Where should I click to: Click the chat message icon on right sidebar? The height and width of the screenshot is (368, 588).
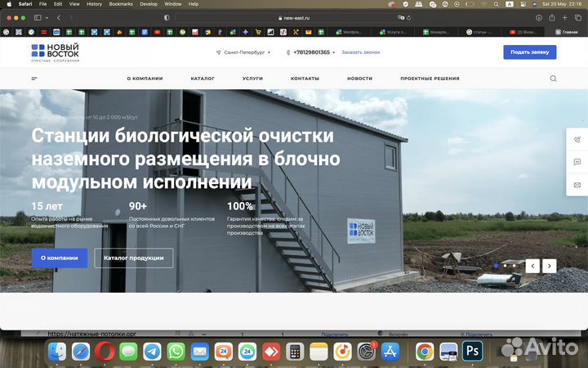tap(577, 162)
